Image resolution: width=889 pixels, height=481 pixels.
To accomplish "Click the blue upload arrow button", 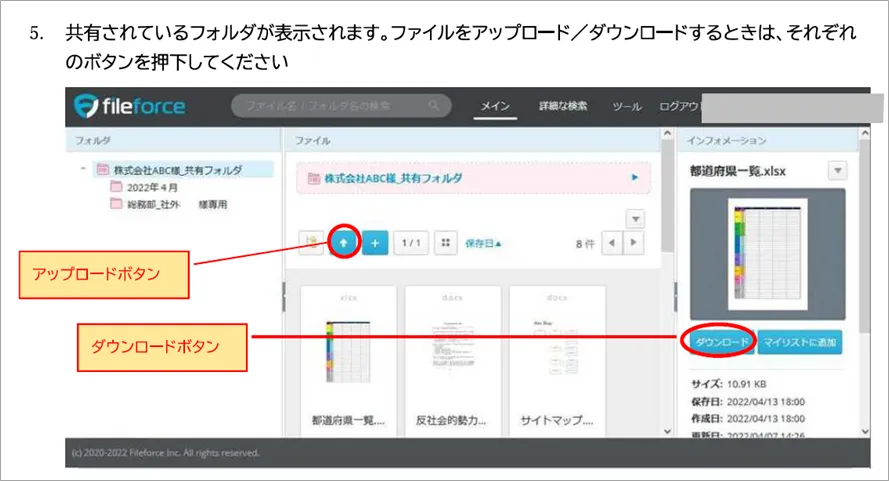I will pos(344,243).
